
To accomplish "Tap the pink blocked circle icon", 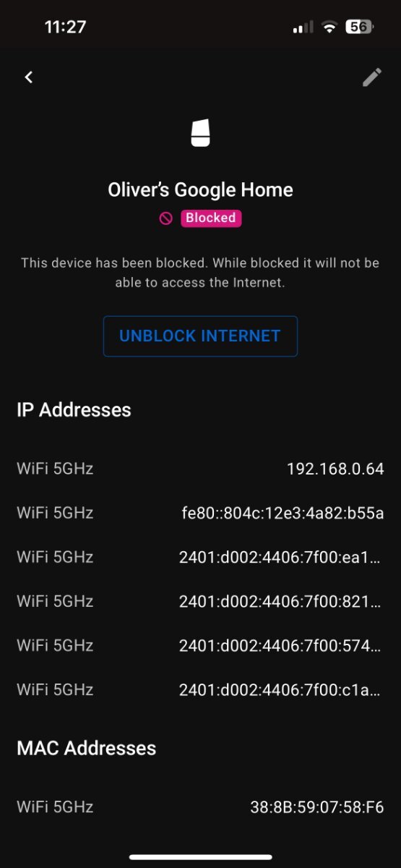I will click(166, 218).
